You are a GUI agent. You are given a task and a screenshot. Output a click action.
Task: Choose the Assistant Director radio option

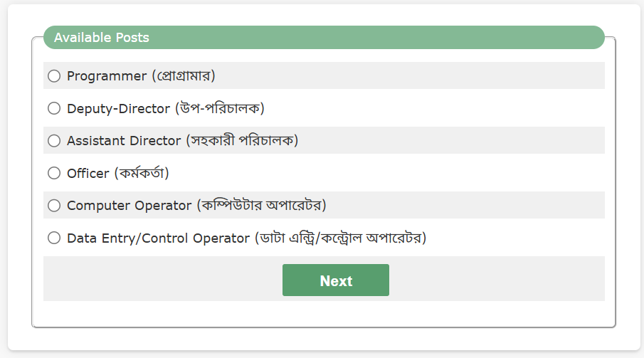[x=54, y=141]
